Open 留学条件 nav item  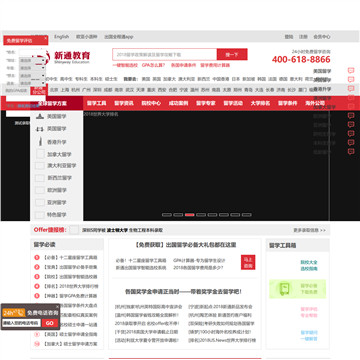[x=288, y=103]
